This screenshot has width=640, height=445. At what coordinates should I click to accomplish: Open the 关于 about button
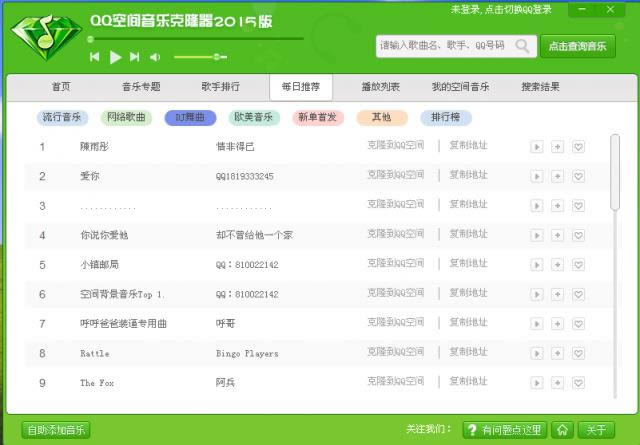[x=596, y=430]
